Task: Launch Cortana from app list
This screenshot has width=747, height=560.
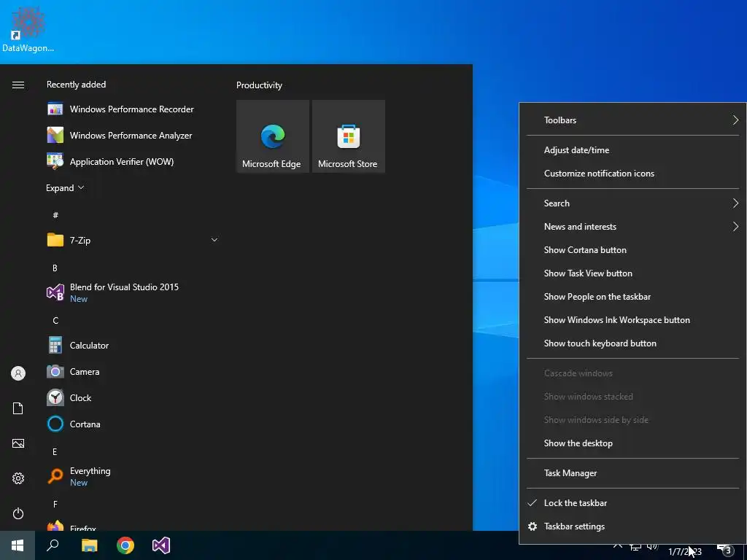Action: point(132,424)
